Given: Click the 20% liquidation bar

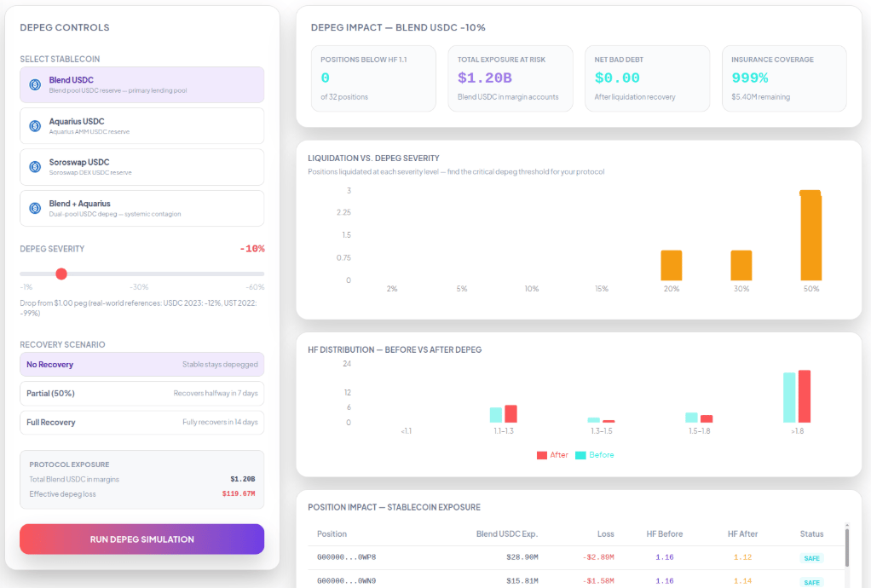Looking at the screenshot, I should pos(671,265).
